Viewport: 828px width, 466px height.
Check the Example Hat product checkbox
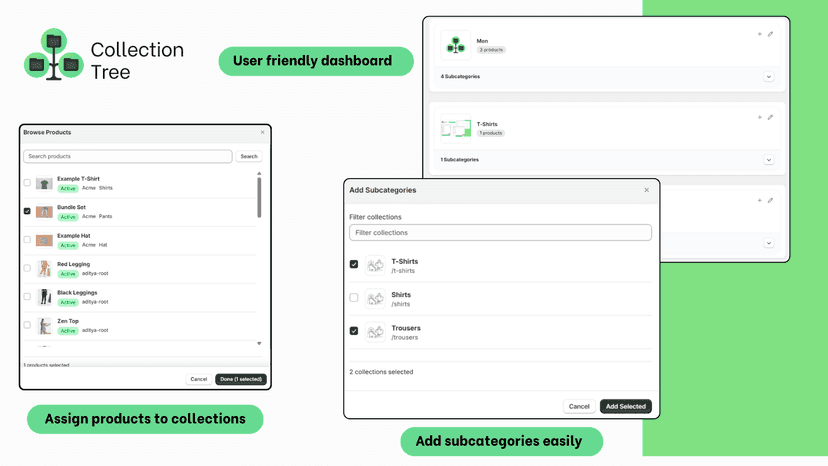[27, 239]
